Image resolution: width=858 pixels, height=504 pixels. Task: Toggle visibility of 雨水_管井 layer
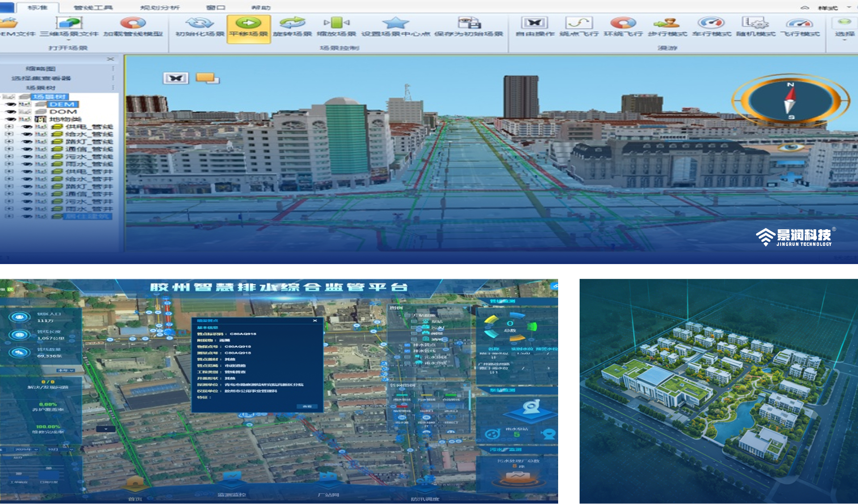click(x=27, y=209)
